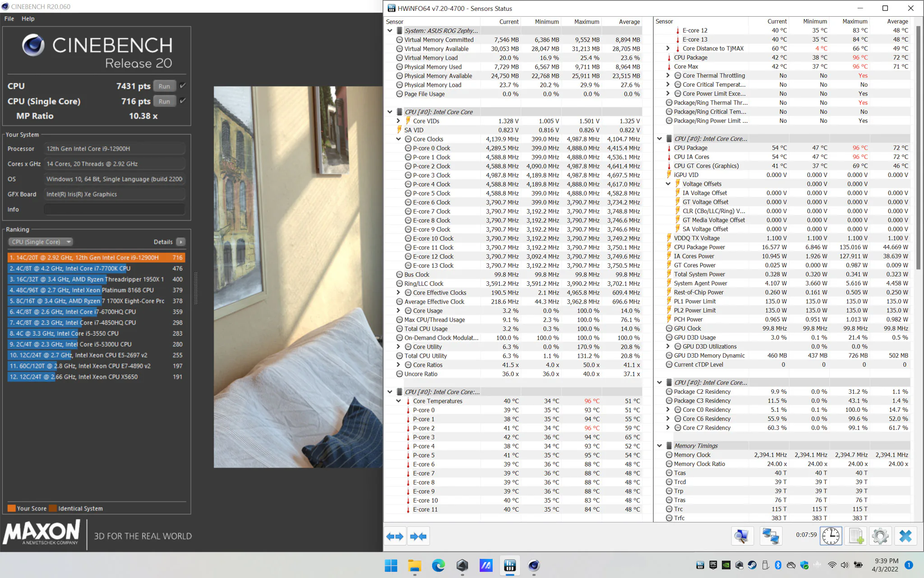Viewport: 924px width, 578px height.
Task: Open NVIDIA tray icon
Action: click(x=726, y=565)
